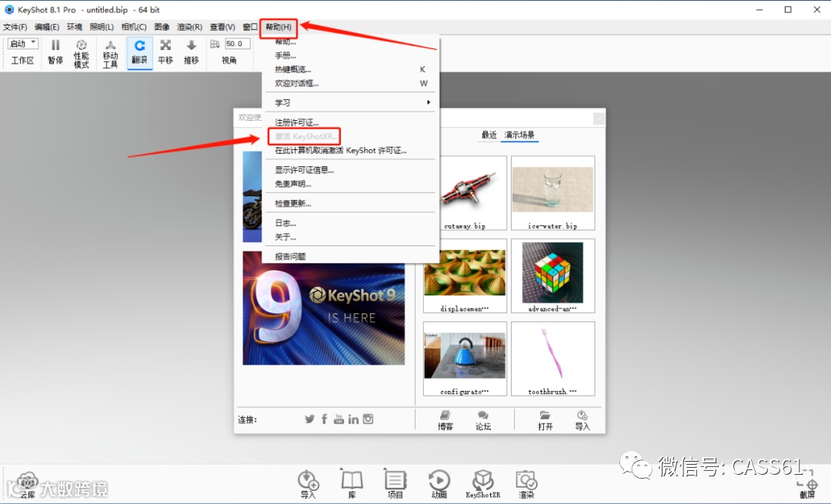
Task: Open the configurator kettle scene thumbnail
Action: pyautogui.click(x=465, y=359)
